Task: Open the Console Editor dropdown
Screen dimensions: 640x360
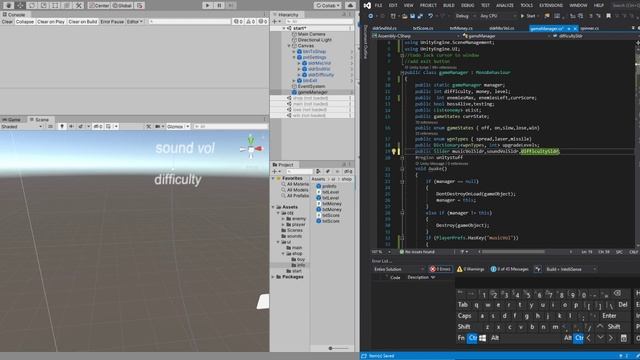Action: point(135,21)
